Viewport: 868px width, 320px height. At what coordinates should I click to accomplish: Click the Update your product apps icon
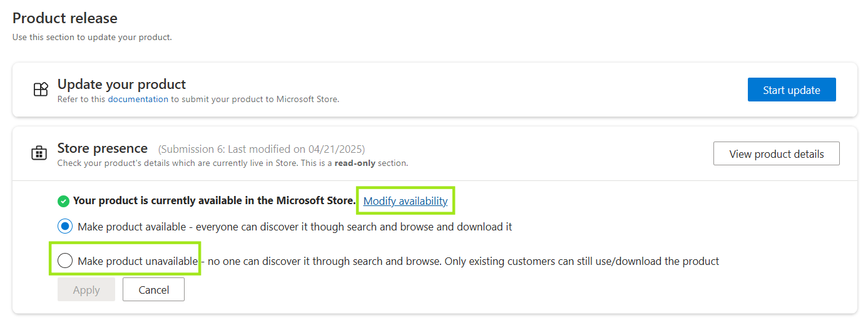tap(41, 90)
